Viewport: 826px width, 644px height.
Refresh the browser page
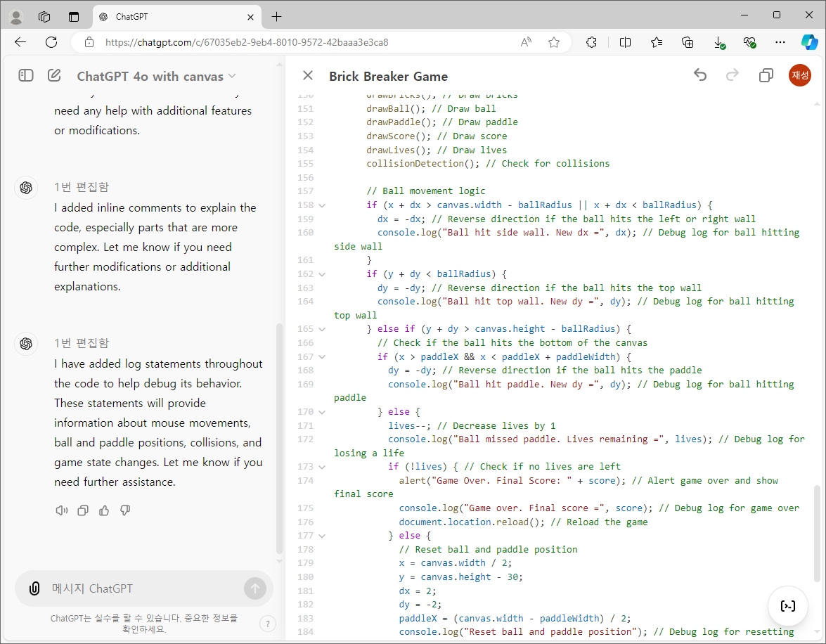point(51,42)
